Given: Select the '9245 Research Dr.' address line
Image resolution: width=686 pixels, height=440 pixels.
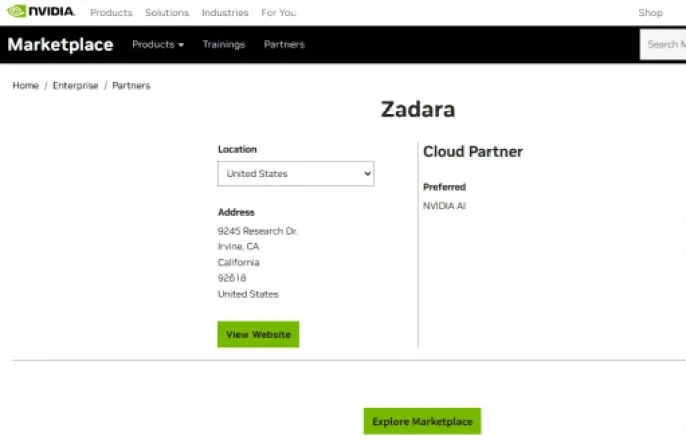Looking at the screenshot, I should pyautogui.click(x=258, y=231).
